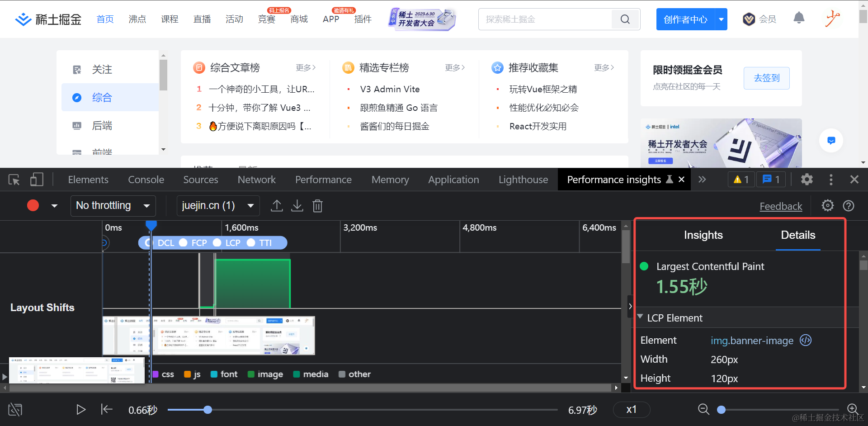Screen dimensions: 868x426
Task: Click the zoom in magnifier icon
Action: click(852, 409)
